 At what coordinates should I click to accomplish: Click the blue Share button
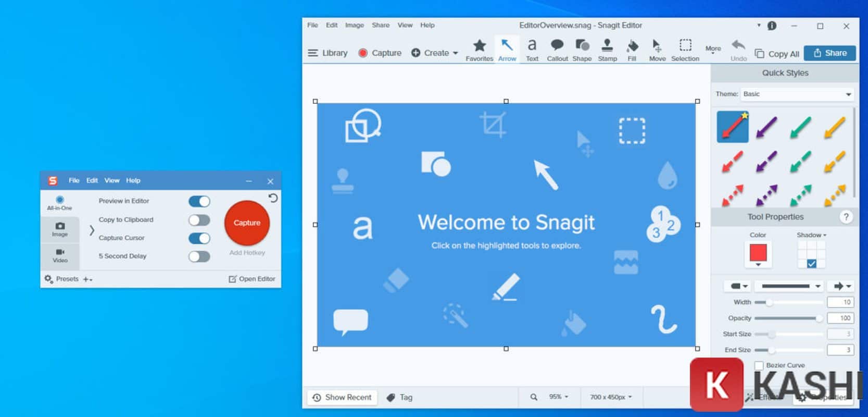[x=830, y=53]
